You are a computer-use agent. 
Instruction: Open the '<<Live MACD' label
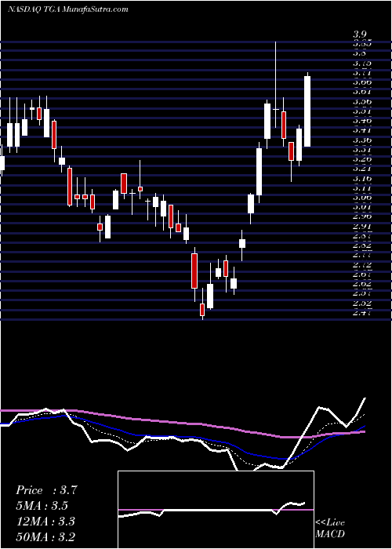click(330, 528)
